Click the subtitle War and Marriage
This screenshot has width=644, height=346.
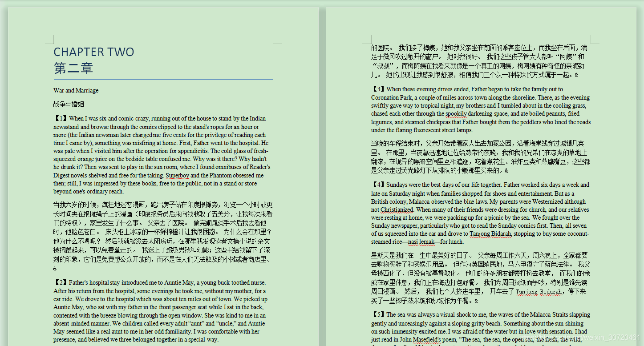pos(76,90)
